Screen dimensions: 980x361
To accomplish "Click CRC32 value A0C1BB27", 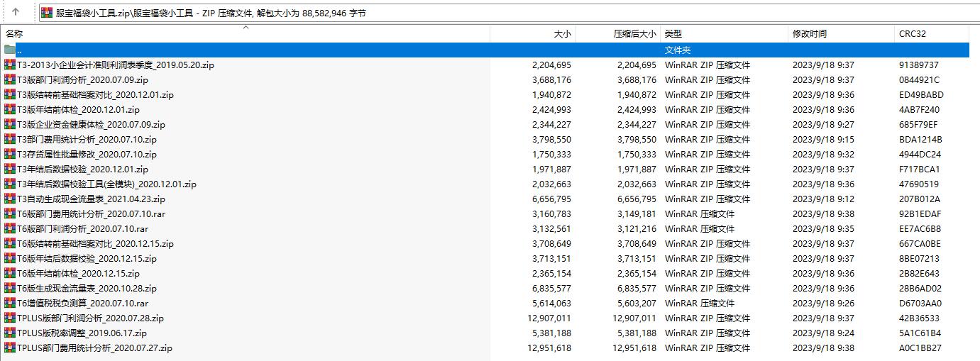I will 920,348.
